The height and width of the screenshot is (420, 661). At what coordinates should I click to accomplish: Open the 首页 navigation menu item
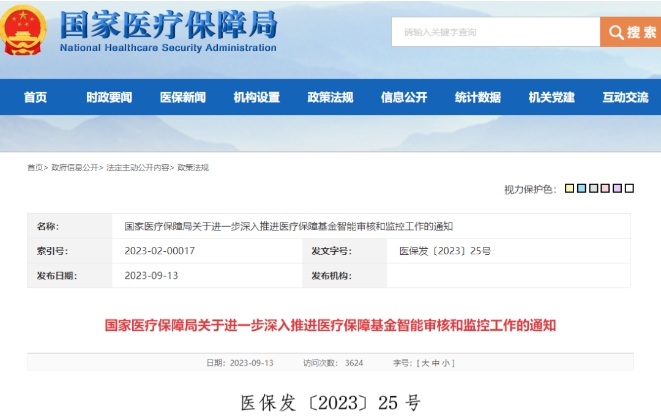pyautogui.click(x=35, y=97)
